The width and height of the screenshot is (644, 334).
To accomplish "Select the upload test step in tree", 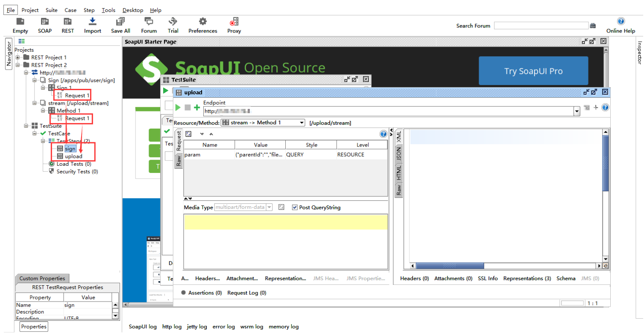I will [73, 156].
